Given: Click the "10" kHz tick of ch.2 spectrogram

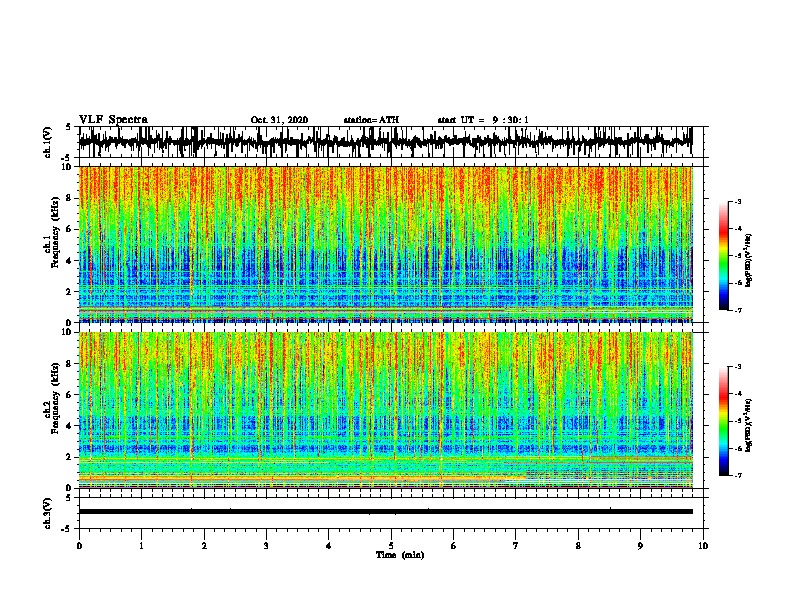Looking at the screenshot, I should (68, 332).
